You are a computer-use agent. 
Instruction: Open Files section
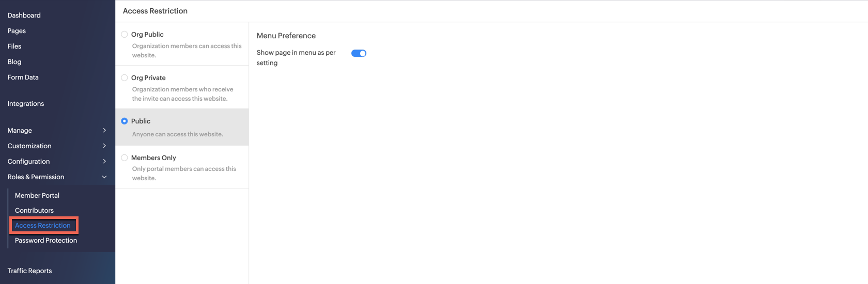pos(14,46)
